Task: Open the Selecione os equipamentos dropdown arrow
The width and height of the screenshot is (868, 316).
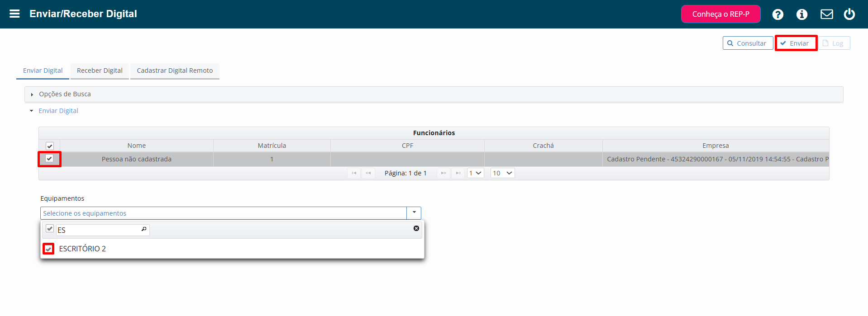Action: click(x=414, y=213)
